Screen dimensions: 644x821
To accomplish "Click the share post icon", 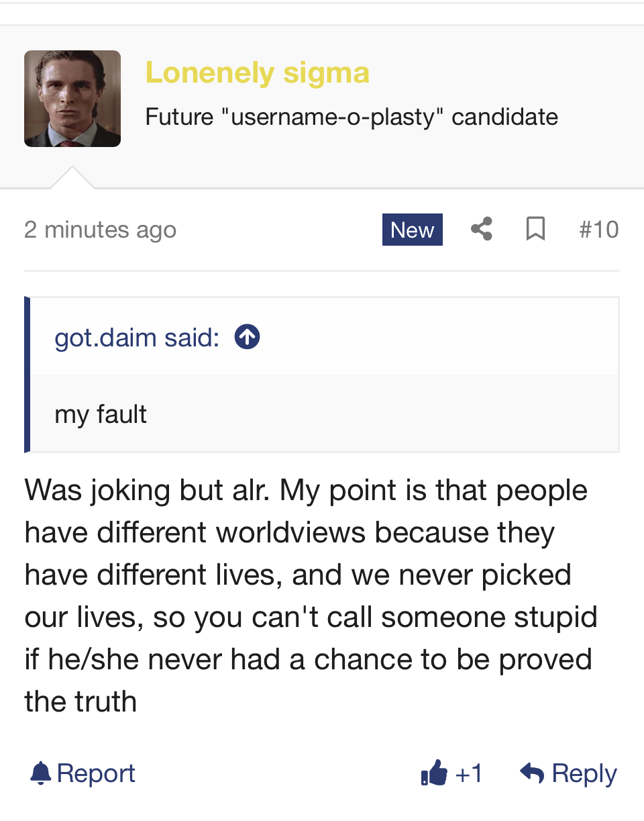I will 482,230.
